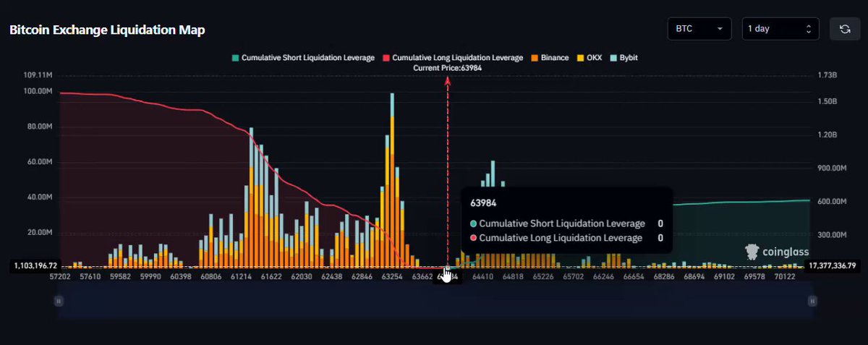
Task: Click the tallest bar near 63254
Action: [x=392, y=179]
